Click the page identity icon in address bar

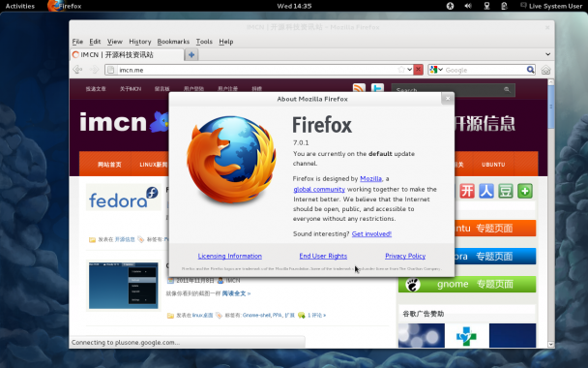click(110, 70)
